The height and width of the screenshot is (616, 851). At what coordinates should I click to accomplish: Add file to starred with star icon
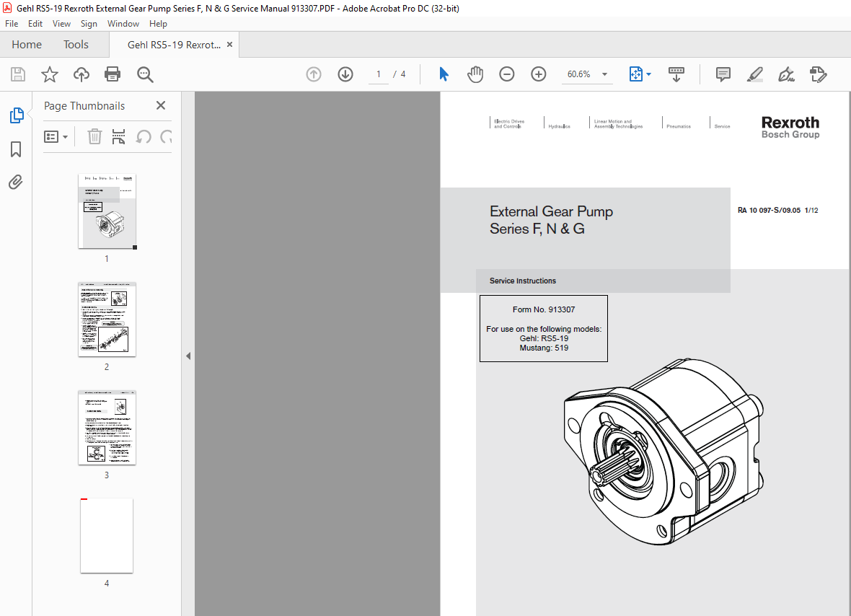pyautogui.click(x=49, y=74)
